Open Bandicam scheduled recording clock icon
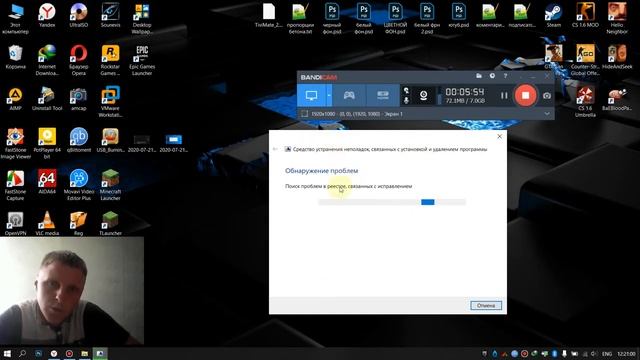The image size is (640, 360). pos(492,76)
